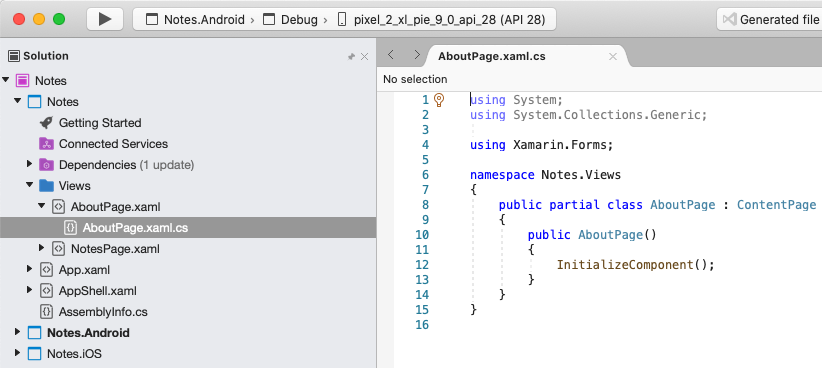Image resolution: width=822 pixels, height=368 pixels.
Task: Click ContentPage in the class declaration
Action: point(776,204)
